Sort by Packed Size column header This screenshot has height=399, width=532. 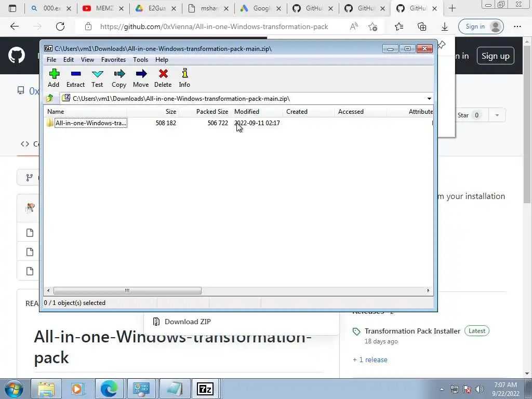[205, 112]
